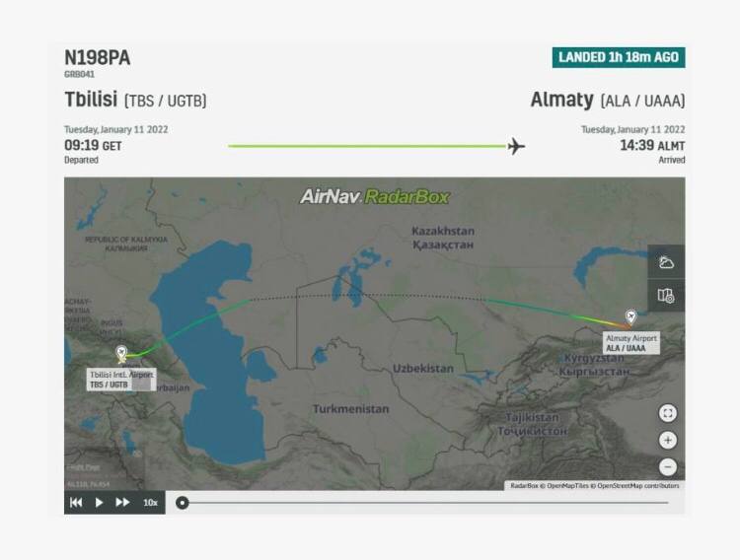Toggle the weather layer icon
The image size is (740, 560).
tap(666, 262)
